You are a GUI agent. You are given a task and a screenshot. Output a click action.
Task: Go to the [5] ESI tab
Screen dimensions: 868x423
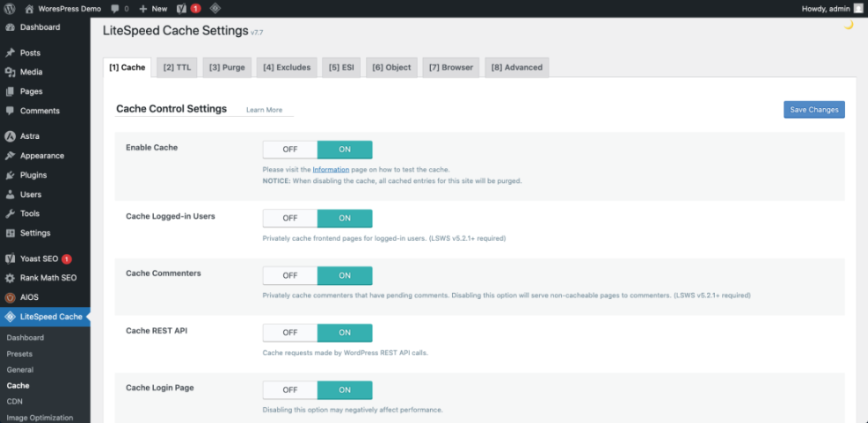[341, 68]
